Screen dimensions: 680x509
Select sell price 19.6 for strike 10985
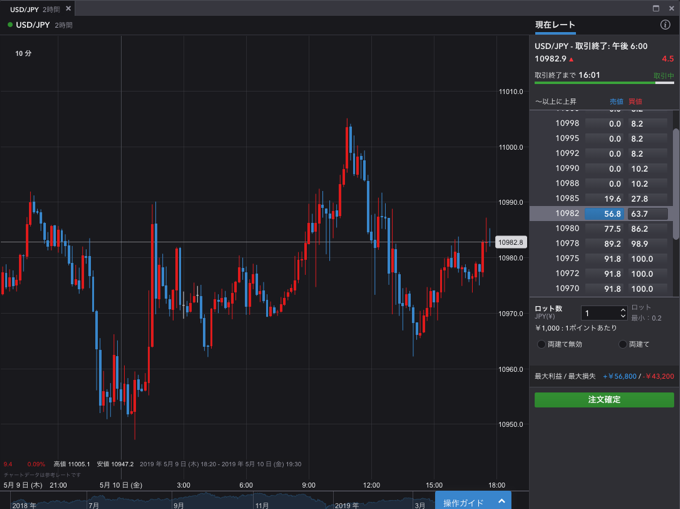[604, 199]
